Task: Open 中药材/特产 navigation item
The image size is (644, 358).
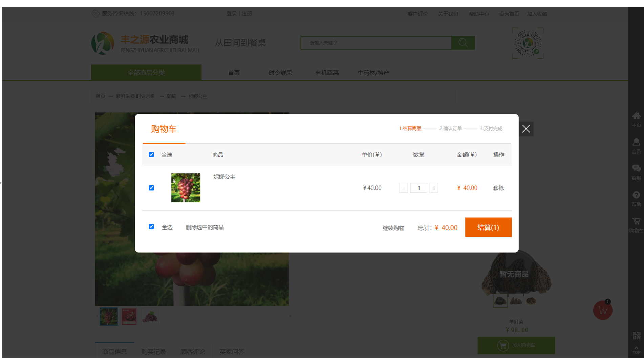Action: pos(373,73)
